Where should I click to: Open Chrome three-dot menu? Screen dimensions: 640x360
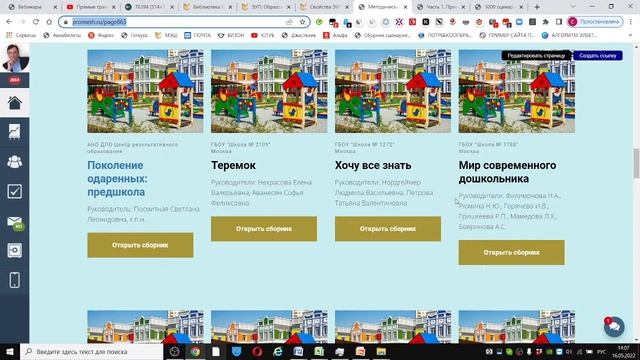pos(631,22)
